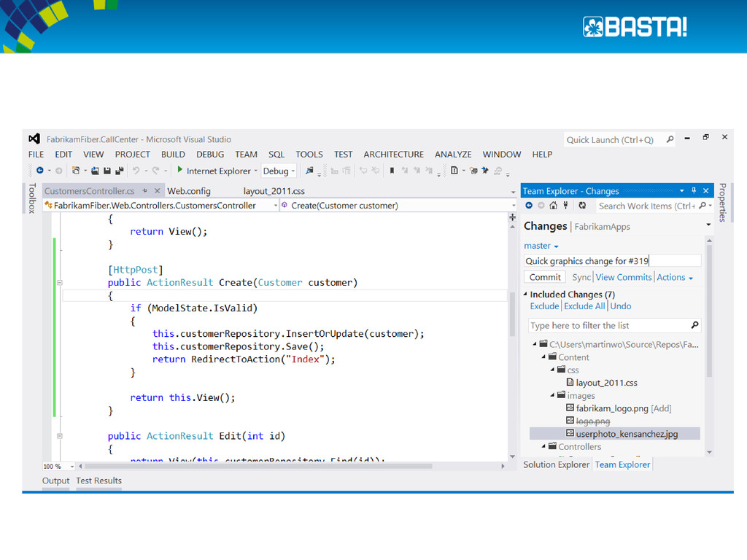
Task: Click the filter list magnifier icon
Action: pyautogui.click(x=694, y=325)
